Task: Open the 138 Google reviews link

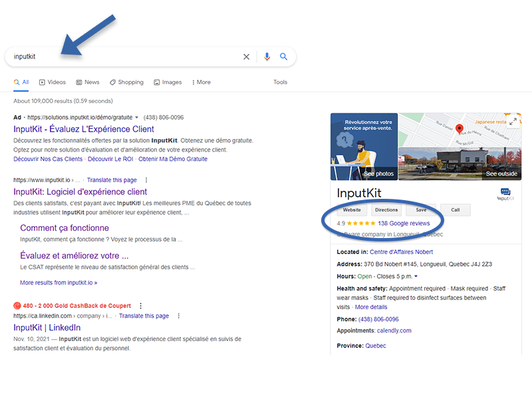Action: (x=404, y=223)
